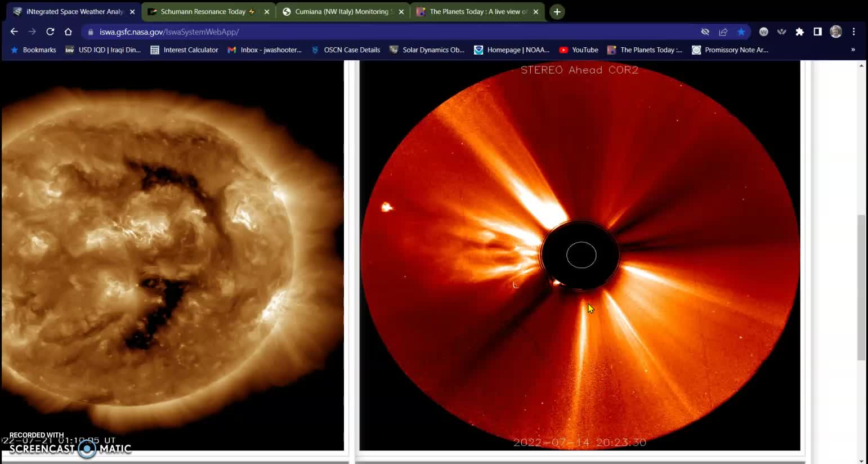Click the 2022-07-14 20:23:30 timestamp text
This screenshot has height=464, width=868.
(580, 443)
